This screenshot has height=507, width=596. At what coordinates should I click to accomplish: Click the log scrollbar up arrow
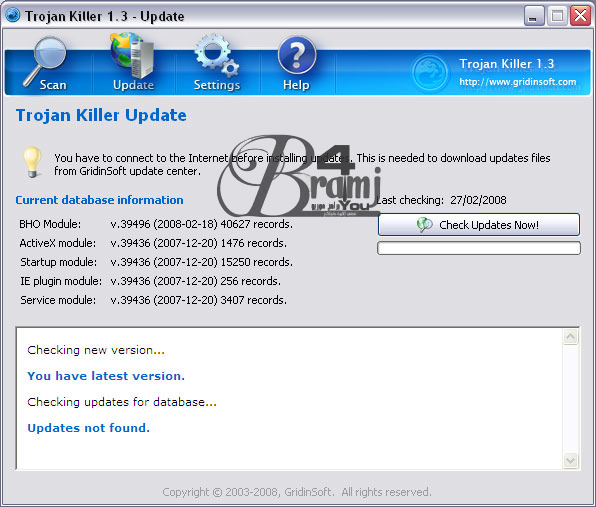click(571, 337)
